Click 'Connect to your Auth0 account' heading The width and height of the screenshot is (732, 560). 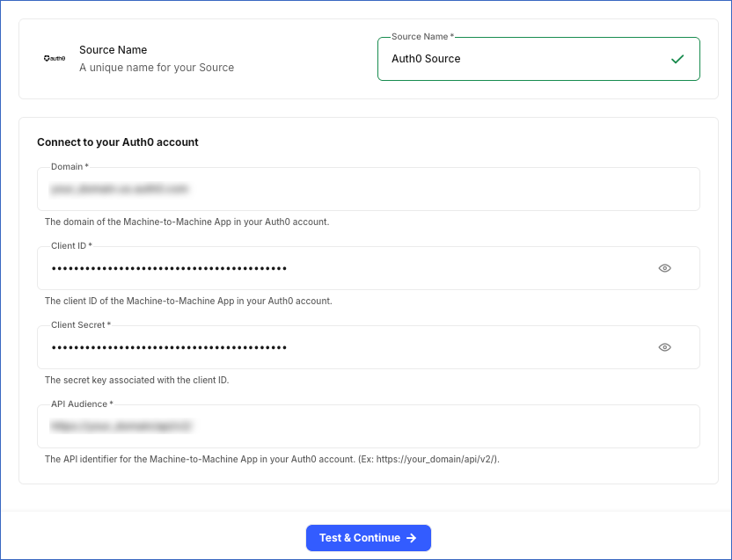(x=118, y=142)
